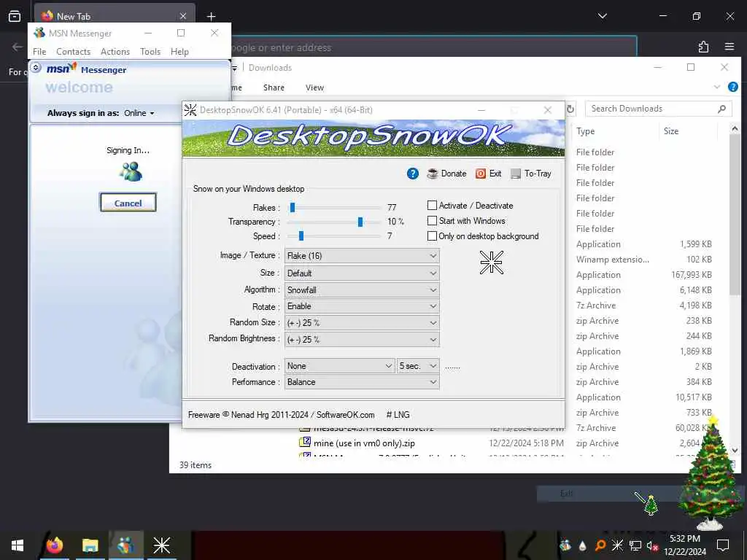Open DesktopSnowOK help question mark icon
This screenshot has width=747, height=560.
(x=413, y=174)
